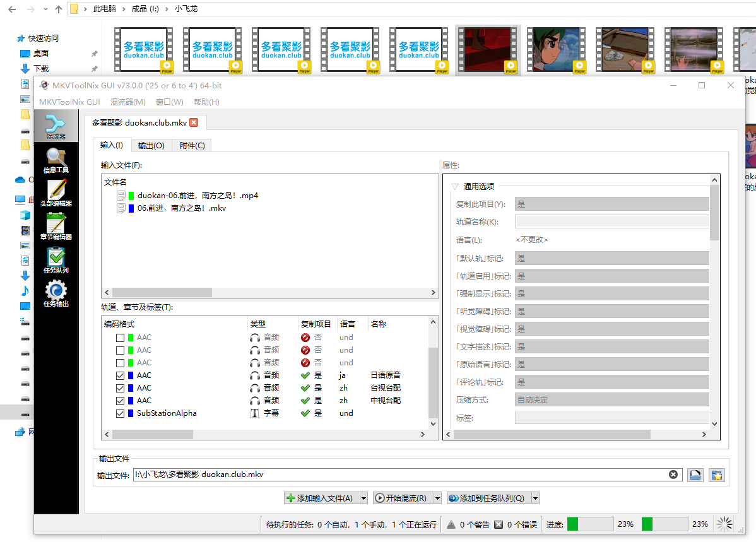Expand the 添加输入文件 dropdown arrow
This screenshot has height=542, width=756.
tap(363, 498)
